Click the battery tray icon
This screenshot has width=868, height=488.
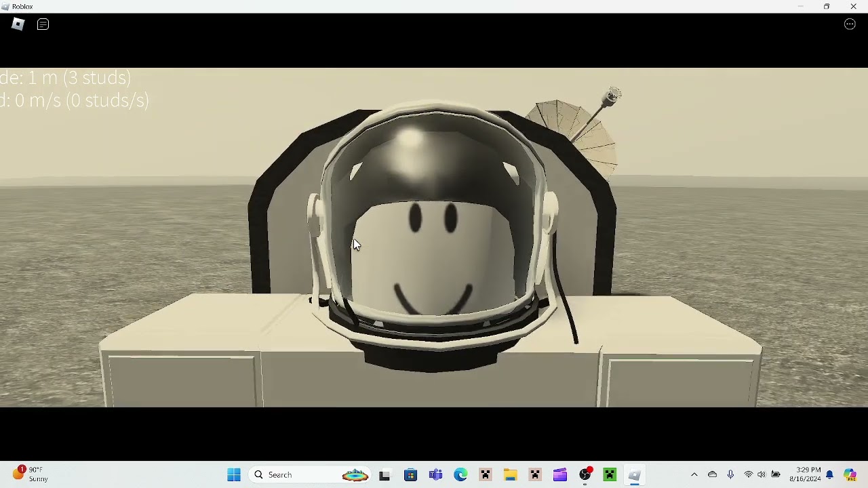point(776,475)
